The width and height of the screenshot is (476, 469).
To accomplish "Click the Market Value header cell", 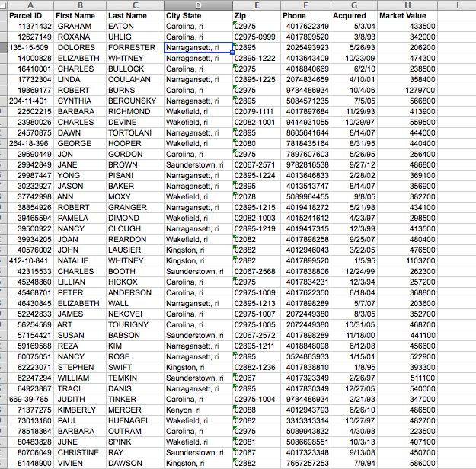I will coord(407,16).
